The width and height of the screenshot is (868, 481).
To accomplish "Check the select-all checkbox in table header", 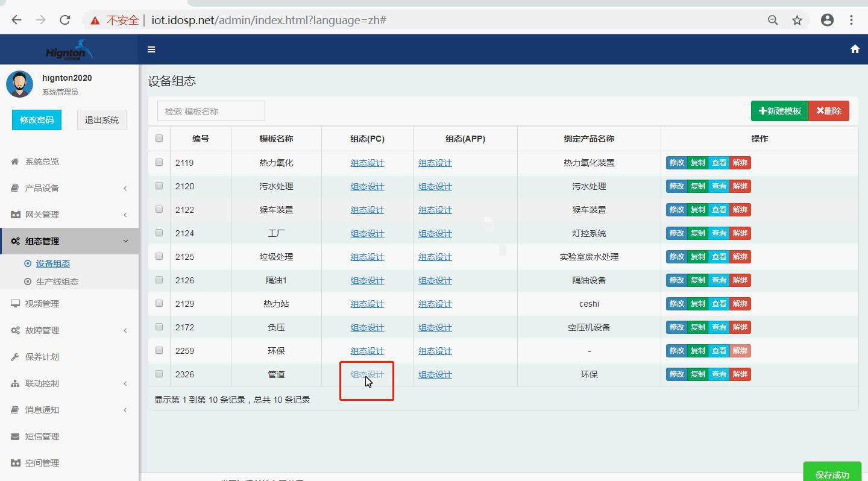I will [159, 138].
